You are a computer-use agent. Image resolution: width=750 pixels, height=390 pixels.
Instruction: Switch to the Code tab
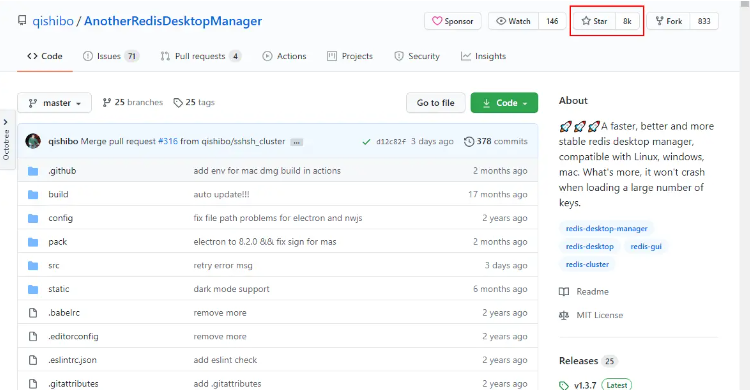(44, 56)
